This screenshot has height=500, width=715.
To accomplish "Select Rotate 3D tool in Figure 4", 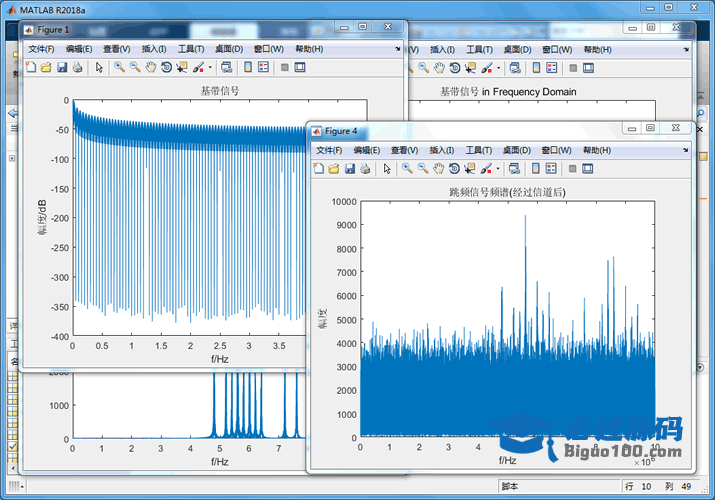I will [x=454, y=169].
